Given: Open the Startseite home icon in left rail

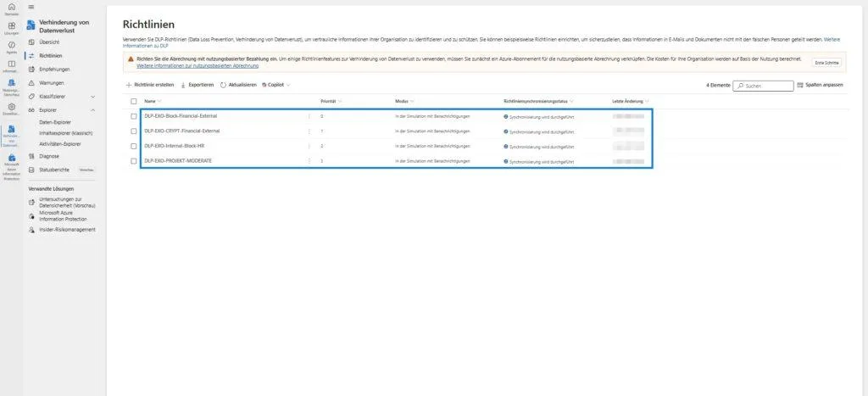Looking at the screenshot, I should click(11, 8).
